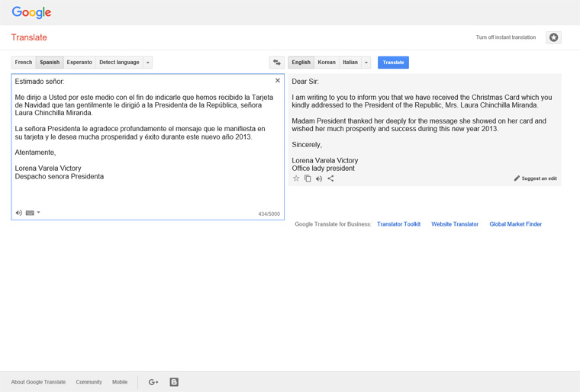Select English as the target language
Screen dimensions: 580x392
pyautogui.click(x=301, y=62)
